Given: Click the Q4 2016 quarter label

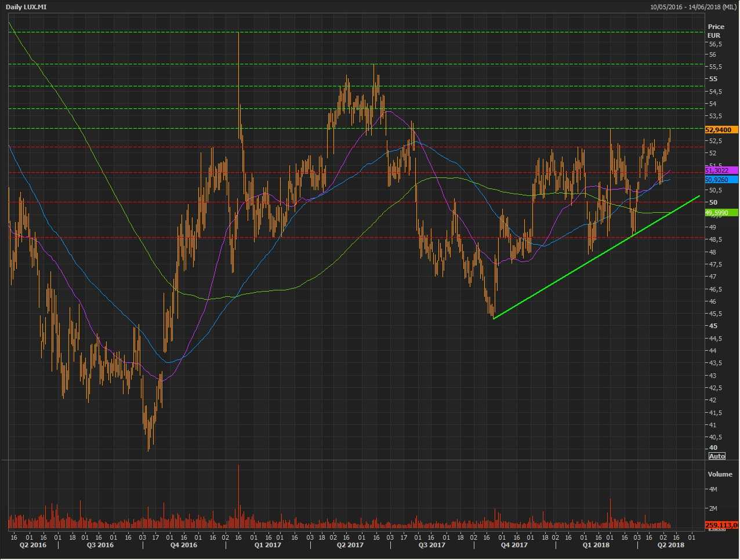Looking at the screenshot, I should coord(183,545).
